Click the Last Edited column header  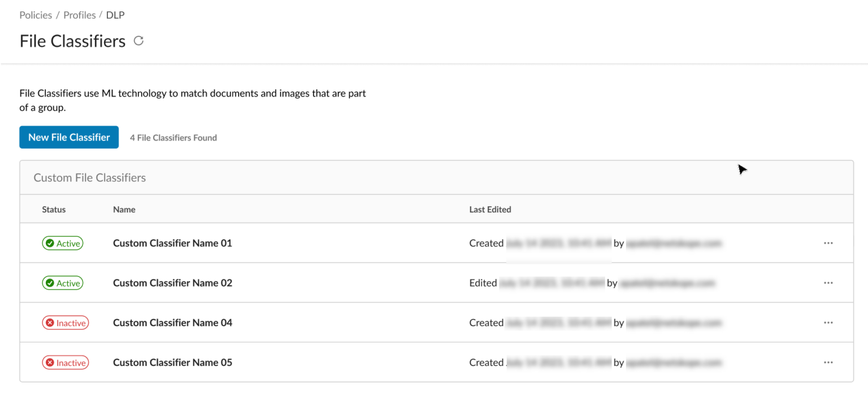[x=489, y=209]
